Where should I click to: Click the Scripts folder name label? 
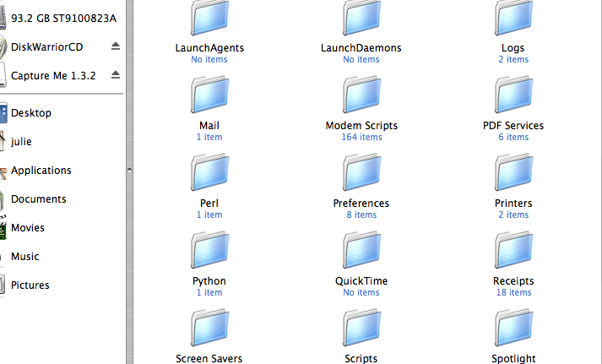[361, 359]
